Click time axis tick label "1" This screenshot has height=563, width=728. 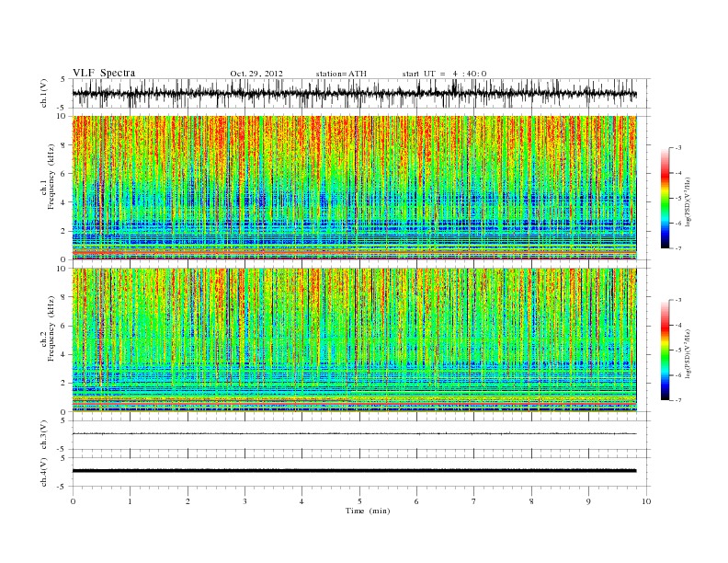pyautogui.click(x=130, y=501)
